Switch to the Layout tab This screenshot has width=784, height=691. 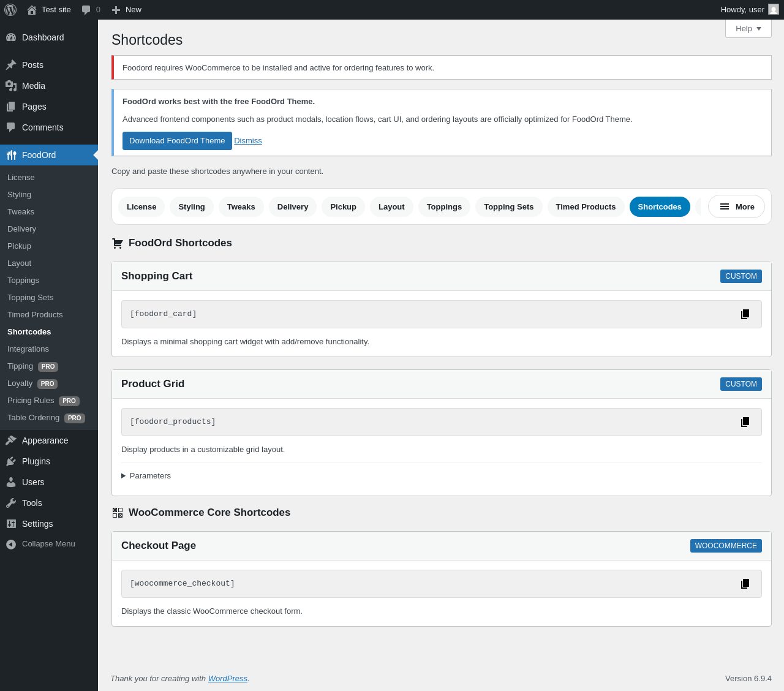click(x=391, y=207)
